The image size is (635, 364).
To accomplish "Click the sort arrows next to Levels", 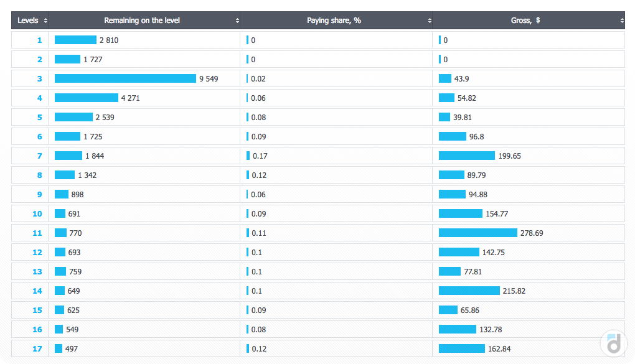I will click(46, 21).
